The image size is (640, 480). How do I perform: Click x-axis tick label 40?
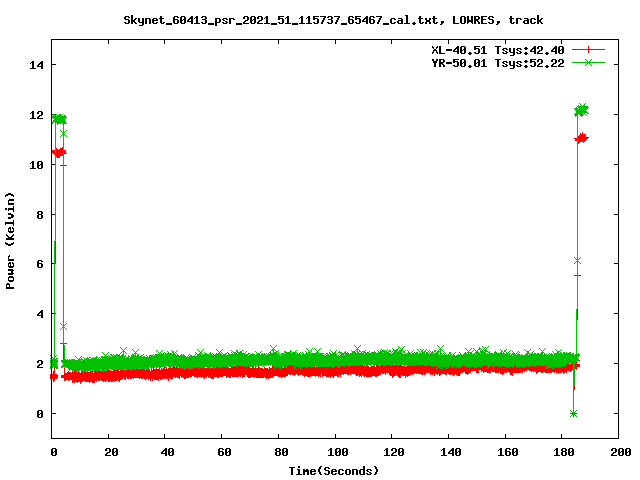167,452
